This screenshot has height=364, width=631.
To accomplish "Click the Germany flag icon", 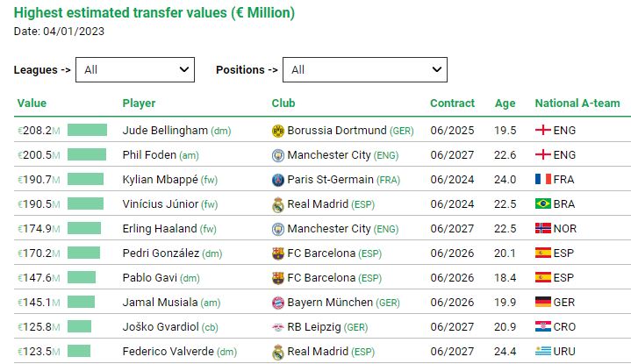I will (x=543, y=303).
